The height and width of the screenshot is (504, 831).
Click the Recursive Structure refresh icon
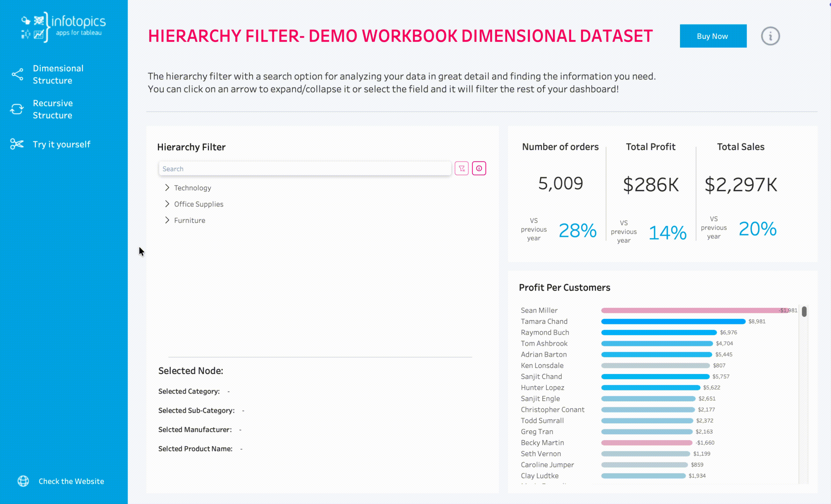(x=17, y=109)
